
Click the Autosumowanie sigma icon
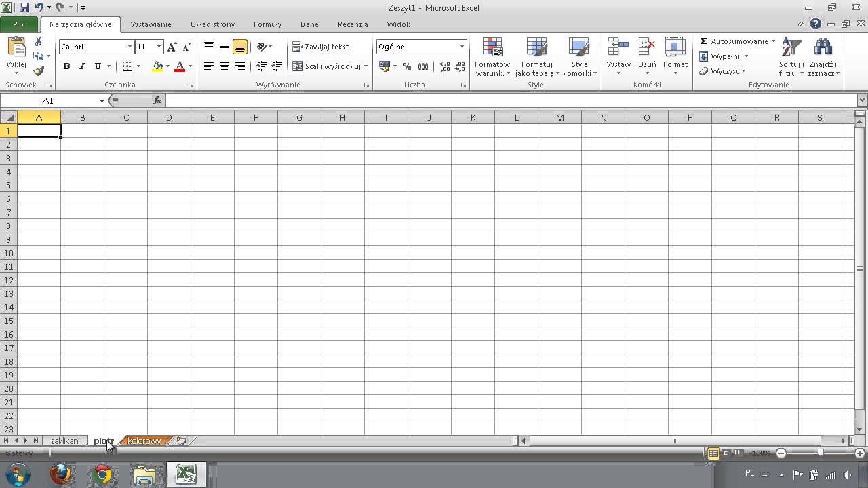click(x=703, y=41)
